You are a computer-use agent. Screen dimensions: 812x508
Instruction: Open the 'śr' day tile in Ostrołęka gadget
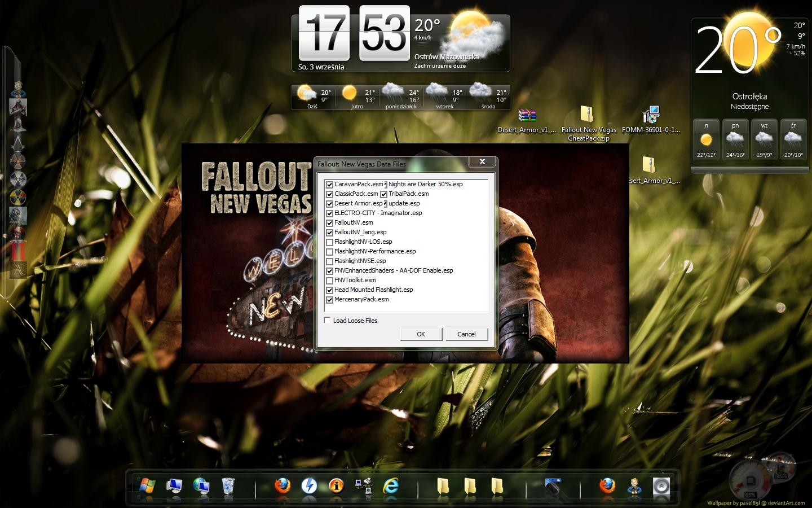tap(793, 139)
